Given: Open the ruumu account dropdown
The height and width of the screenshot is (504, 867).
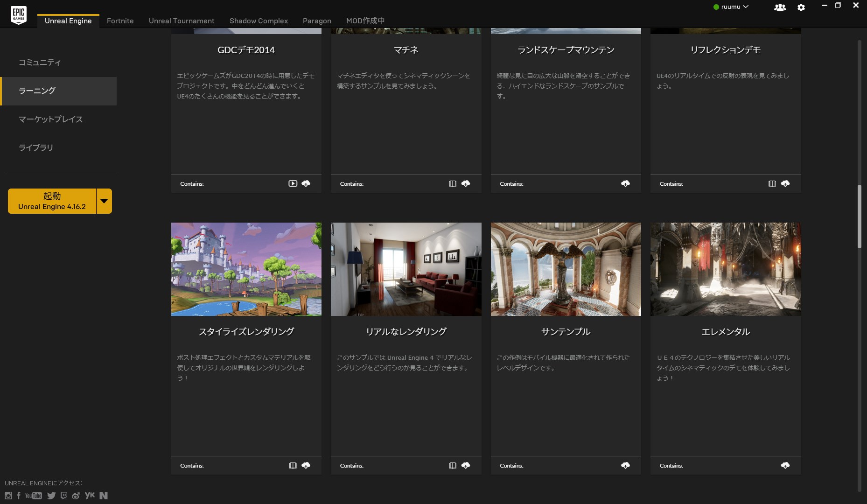Looking at the screenshot, I should click(731, 7).
